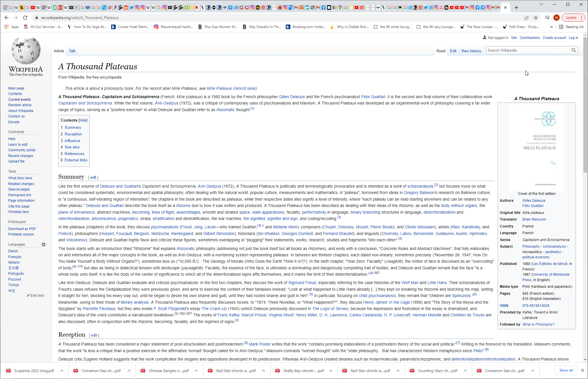Expand options for Suspense 2022 long.pdf
The width and height of the screenshot is (588, 379).
pos(62,371)
